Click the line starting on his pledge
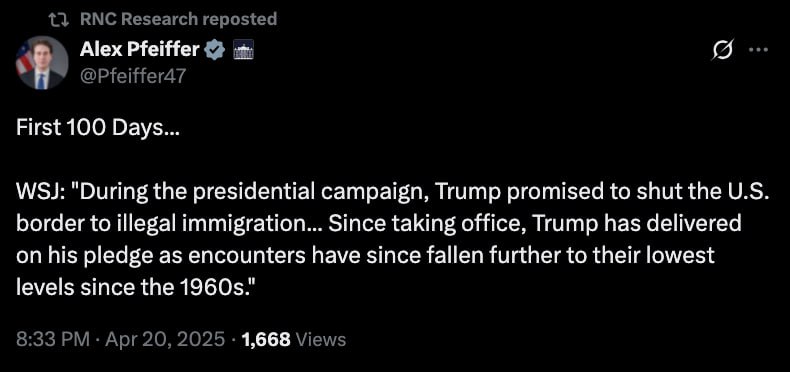This screenshot has height=372, width=790. point(365,256)
